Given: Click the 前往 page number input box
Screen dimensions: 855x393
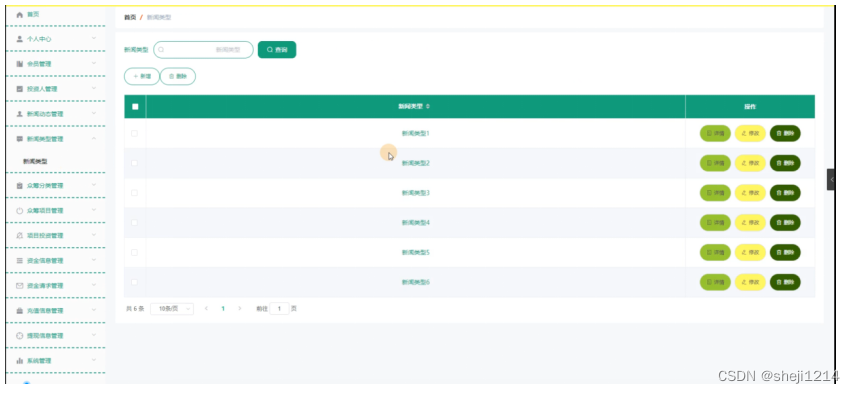Looking at the screenshot, I should click(279, 309).
